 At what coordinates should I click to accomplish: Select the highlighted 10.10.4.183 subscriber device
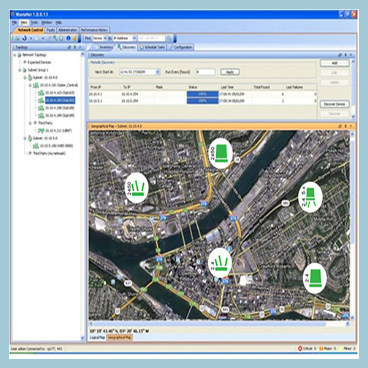60,100
